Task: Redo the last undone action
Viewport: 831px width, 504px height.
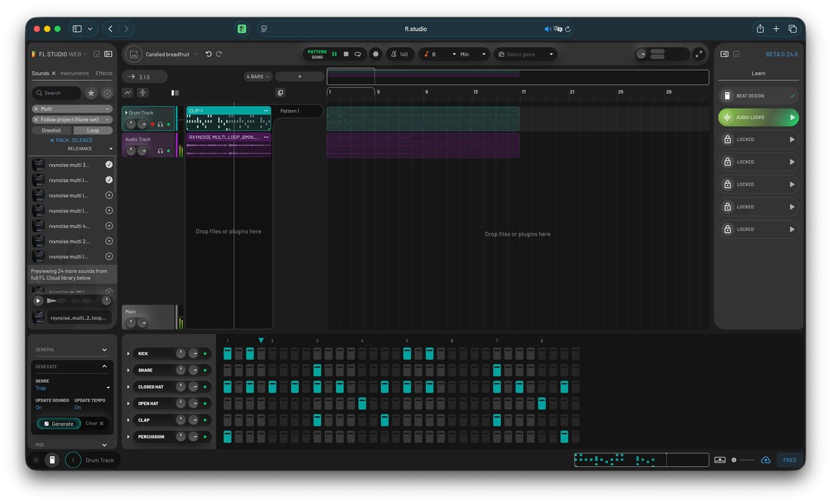Action: tap(219, 54)
